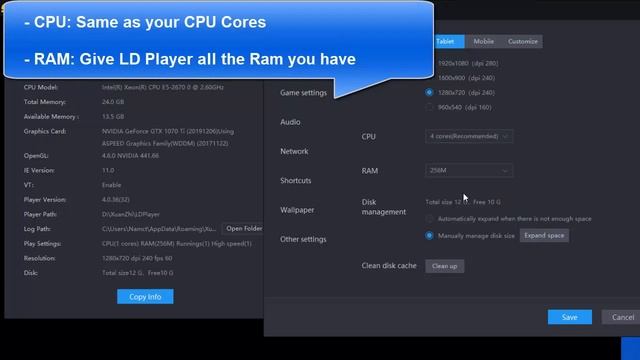The width and height of the screenshot is (640, 360).
Task: Cancel the settings dialog
Action: pyautogui.click(x=622, y=317)
